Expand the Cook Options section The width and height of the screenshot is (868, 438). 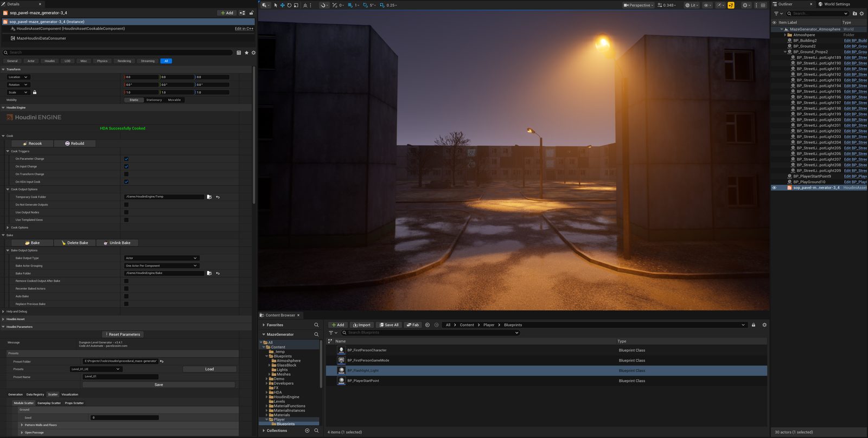click(x=8, y=228)
